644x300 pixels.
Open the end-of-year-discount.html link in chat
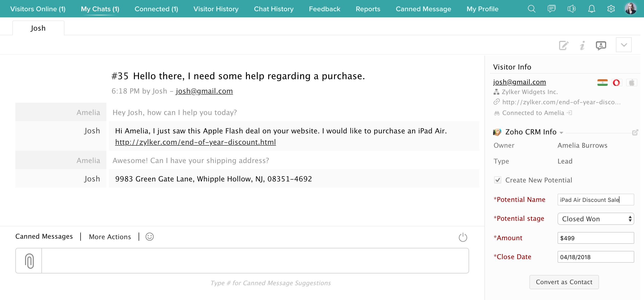pos(195,142)
